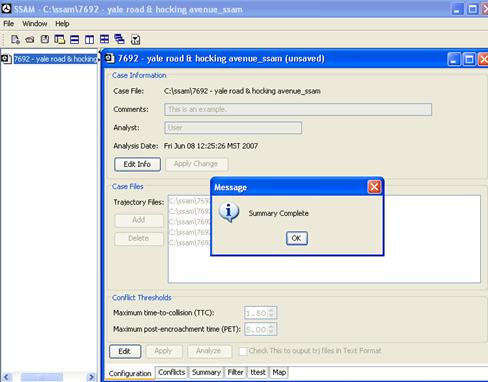
Task: Switch to the Configuration tab
Action: point(130,373)
